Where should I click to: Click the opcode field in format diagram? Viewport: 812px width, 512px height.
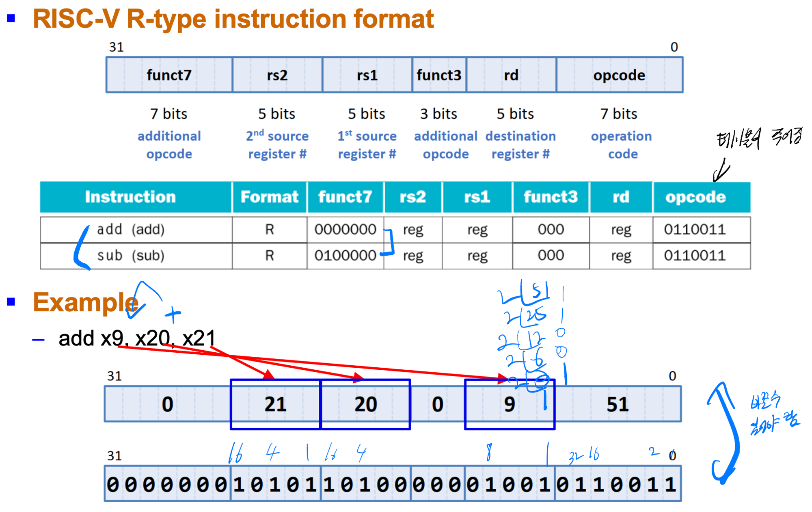pos(619,75)
